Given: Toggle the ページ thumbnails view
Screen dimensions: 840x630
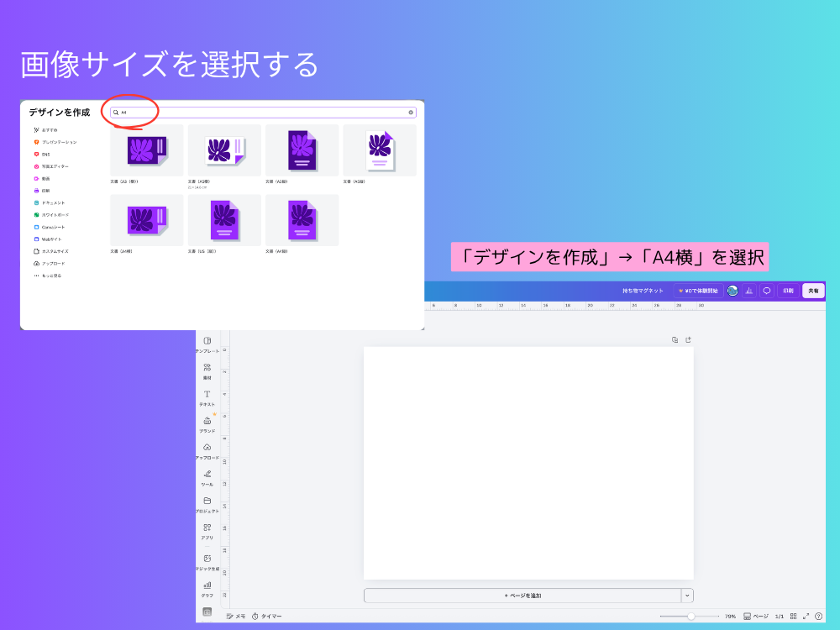Looking at the screenshot, I should [756, 616].
